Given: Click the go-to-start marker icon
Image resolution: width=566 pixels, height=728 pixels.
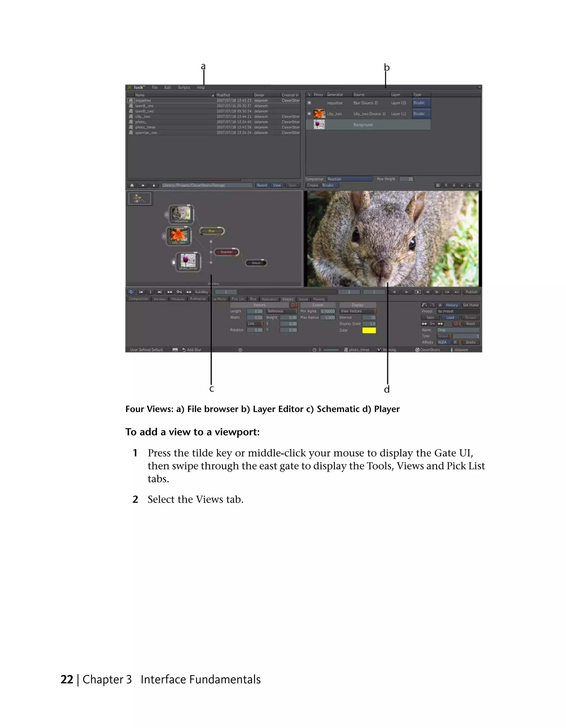Looking at the screenshot, I should pos(141,292).
